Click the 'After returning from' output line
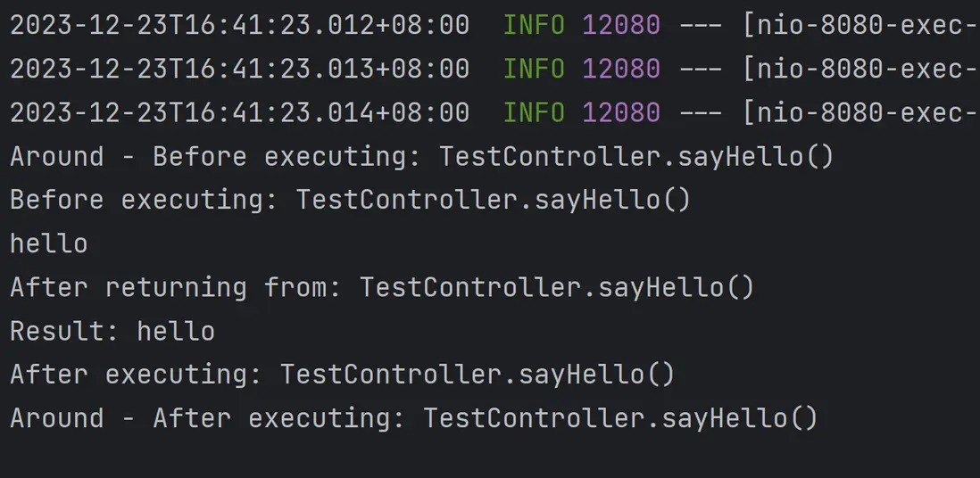The width and height of the screenshot is (980, 478). (x=382, y=287)
